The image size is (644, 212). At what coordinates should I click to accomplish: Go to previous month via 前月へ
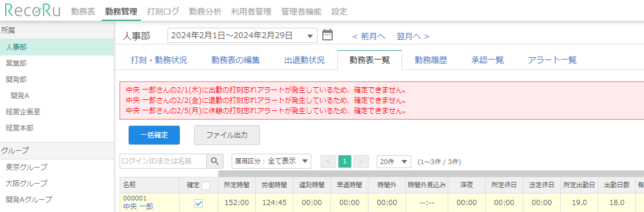point(369,36)
